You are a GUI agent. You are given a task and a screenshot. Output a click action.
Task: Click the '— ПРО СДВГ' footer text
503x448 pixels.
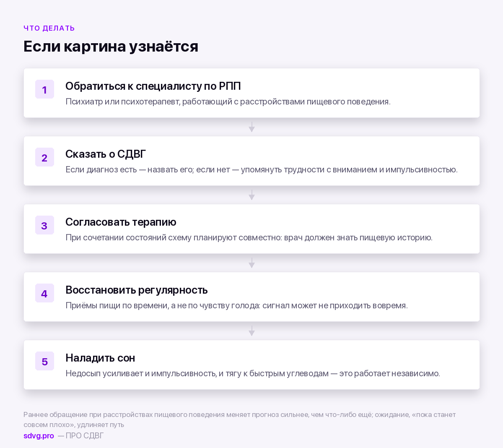(x=80, y=436)
